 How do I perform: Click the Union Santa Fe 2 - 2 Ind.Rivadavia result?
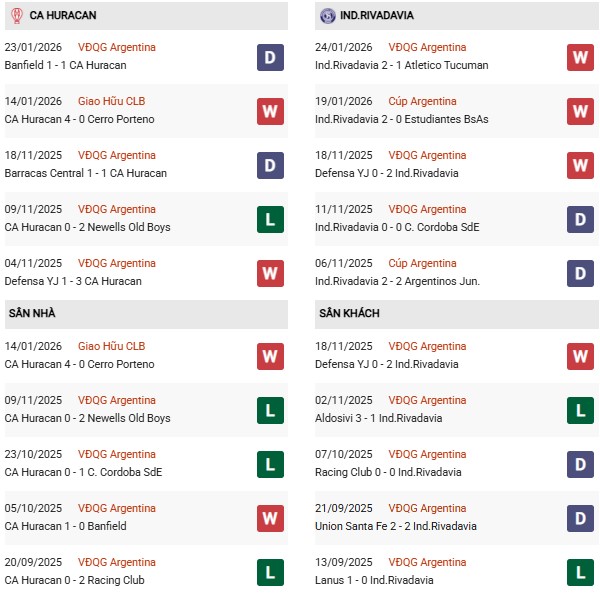(x=398, y=526)
